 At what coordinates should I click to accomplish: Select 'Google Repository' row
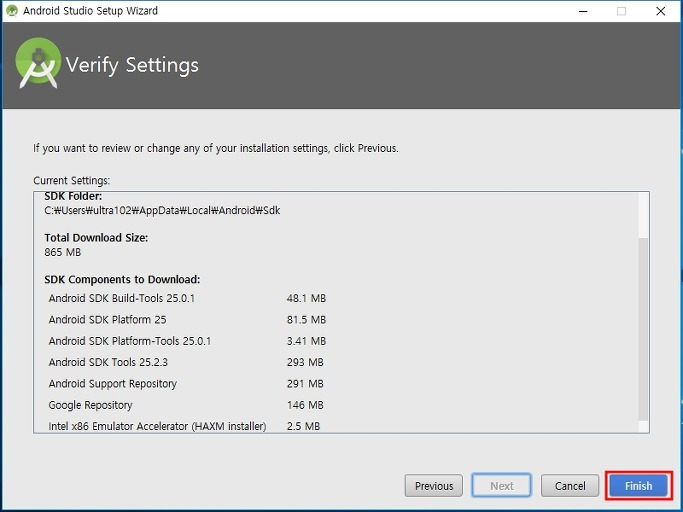[187, 405]
